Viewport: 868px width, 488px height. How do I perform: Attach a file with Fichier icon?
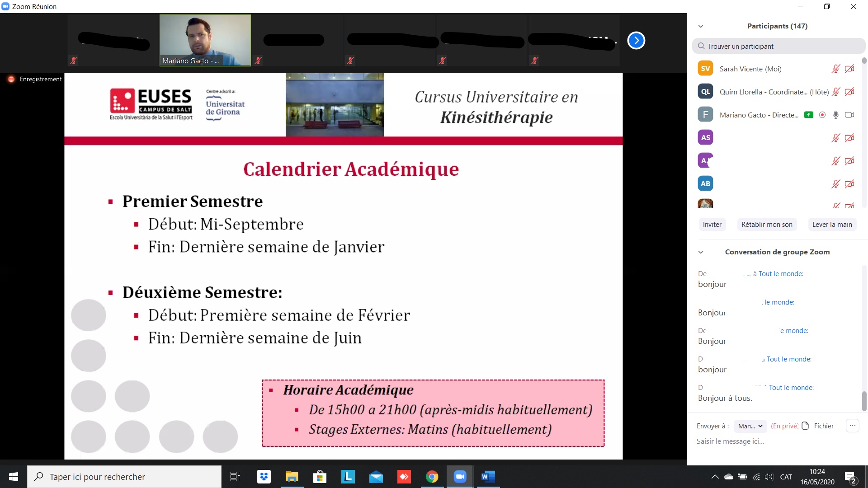click(x=805, y=426)
